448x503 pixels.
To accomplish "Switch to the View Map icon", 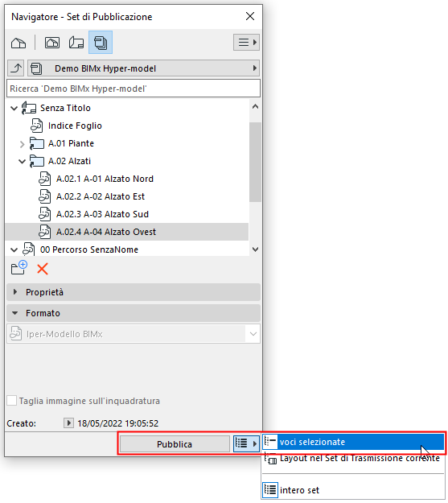I will click(52, 43).
